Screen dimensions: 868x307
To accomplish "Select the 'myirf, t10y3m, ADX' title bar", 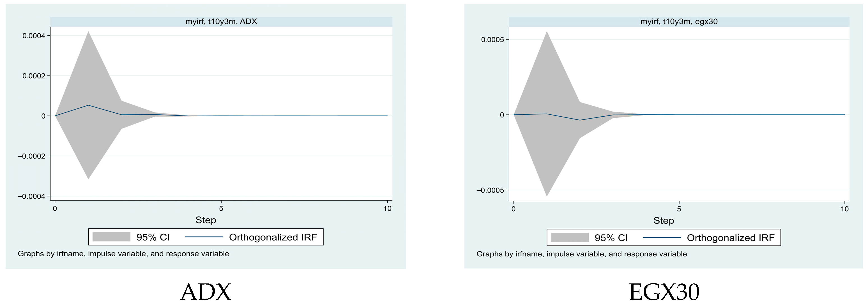I will pyautogui.click(x=221, y=22).
